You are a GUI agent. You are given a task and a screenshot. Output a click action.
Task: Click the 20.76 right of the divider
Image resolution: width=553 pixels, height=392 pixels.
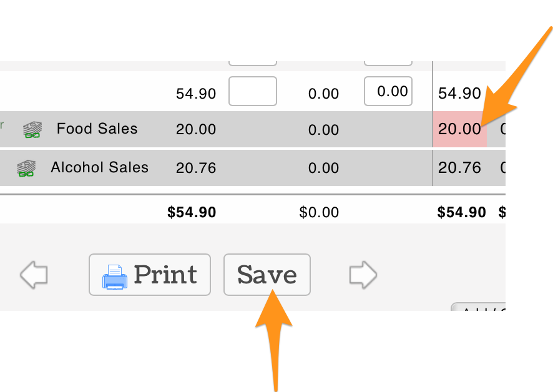pos(459,168)
